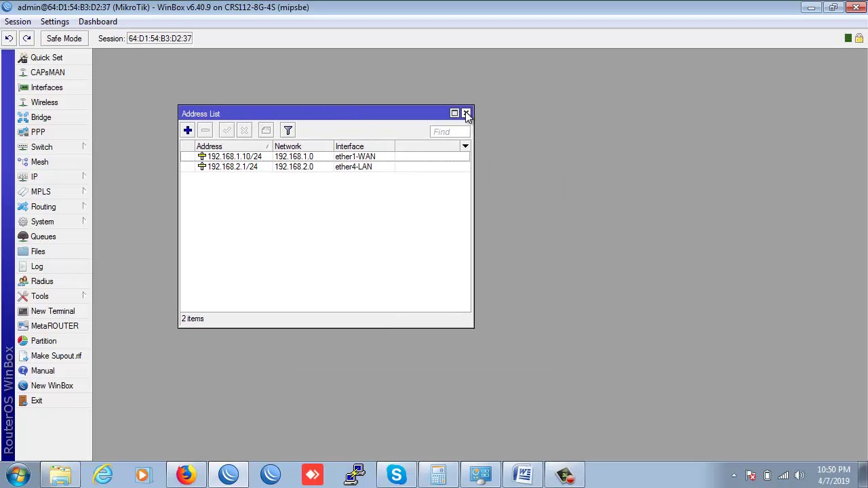868x488 pixels.
Task: Open the Interfaces list
Action: coord(46,87)
